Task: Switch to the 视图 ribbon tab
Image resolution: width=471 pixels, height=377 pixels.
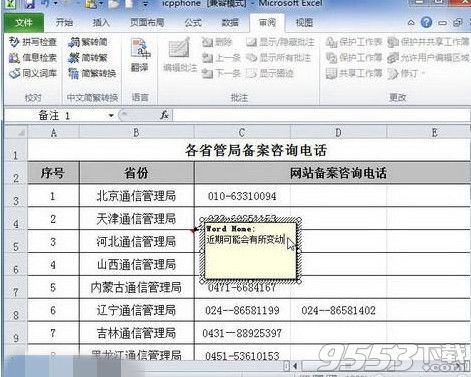Action: 304,23
